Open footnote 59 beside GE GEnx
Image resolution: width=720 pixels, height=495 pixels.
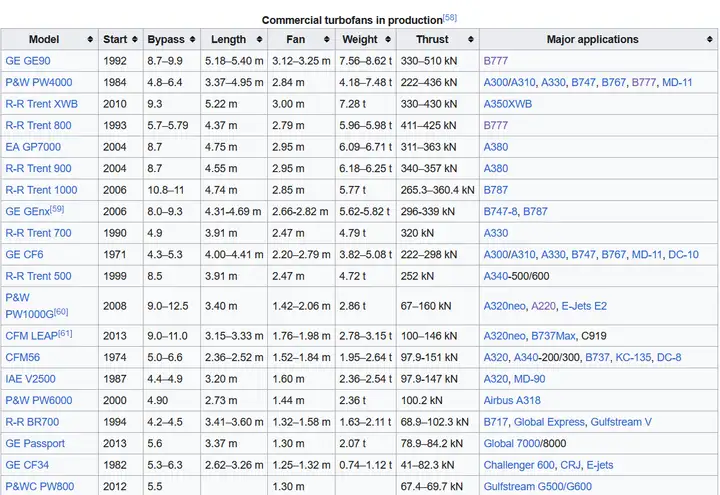[x=57, y=209]
